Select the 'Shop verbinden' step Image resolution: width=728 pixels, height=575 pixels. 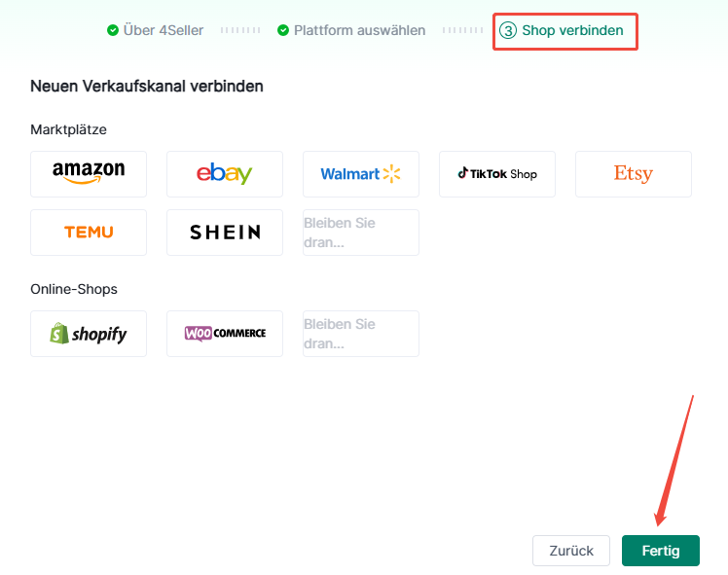pyautogui.click(x=572, y=30)
